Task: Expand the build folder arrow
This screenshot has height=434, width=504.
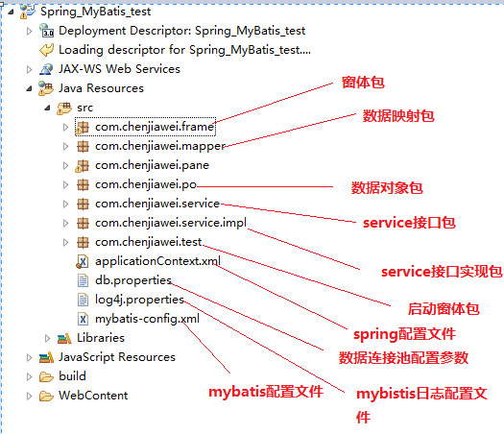Action: point(29,376)
